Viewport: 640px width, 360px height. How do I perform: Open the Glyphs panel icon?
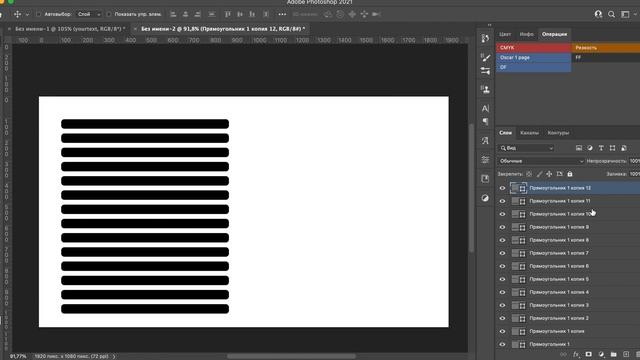click(485, 141)
